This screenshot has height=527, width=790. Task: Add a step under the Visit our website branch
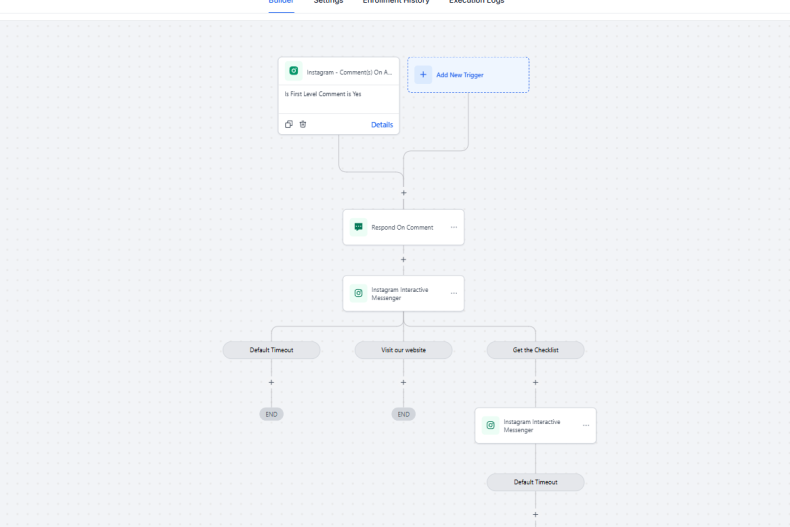tap(403, 382)
